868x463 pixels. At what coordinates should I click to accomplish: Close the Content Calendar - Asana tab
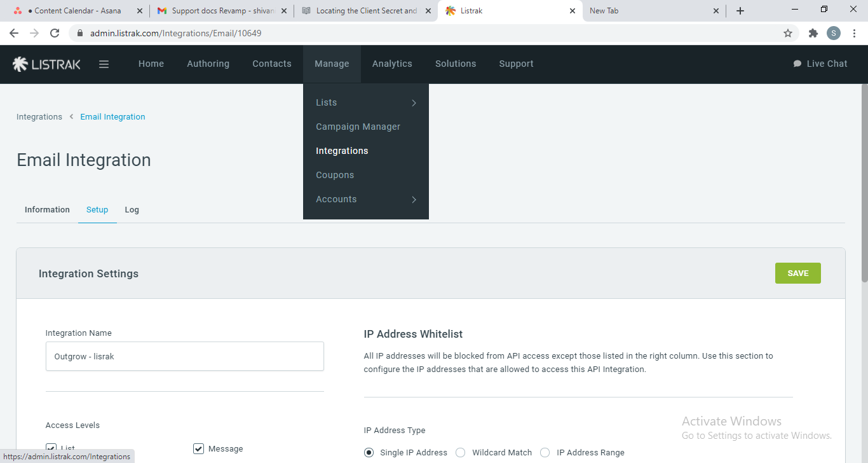click(139, 11)
